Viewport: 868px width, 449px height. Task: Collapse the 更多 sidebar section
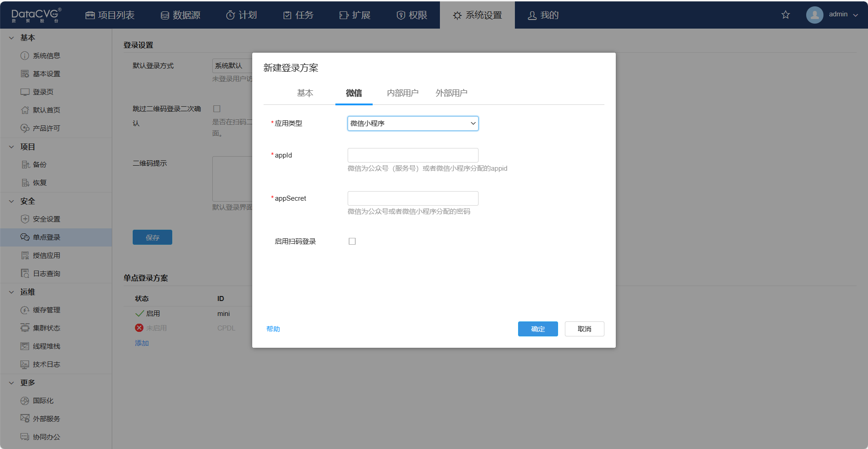click(11, 383)
